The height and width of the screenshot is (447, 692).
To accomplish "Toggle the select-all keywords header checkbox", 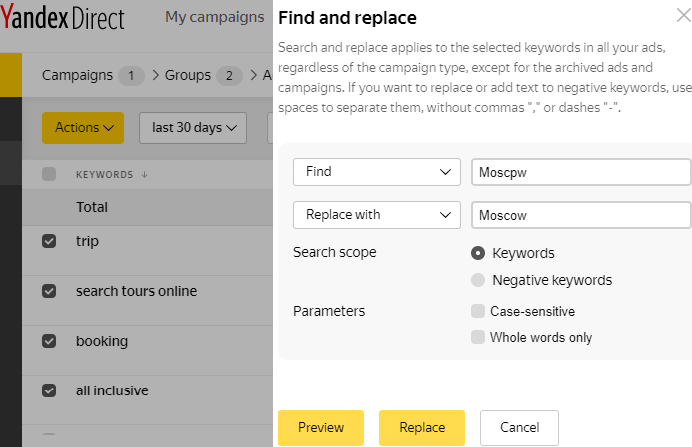I will pyautogui.click(x=49, y=174).
